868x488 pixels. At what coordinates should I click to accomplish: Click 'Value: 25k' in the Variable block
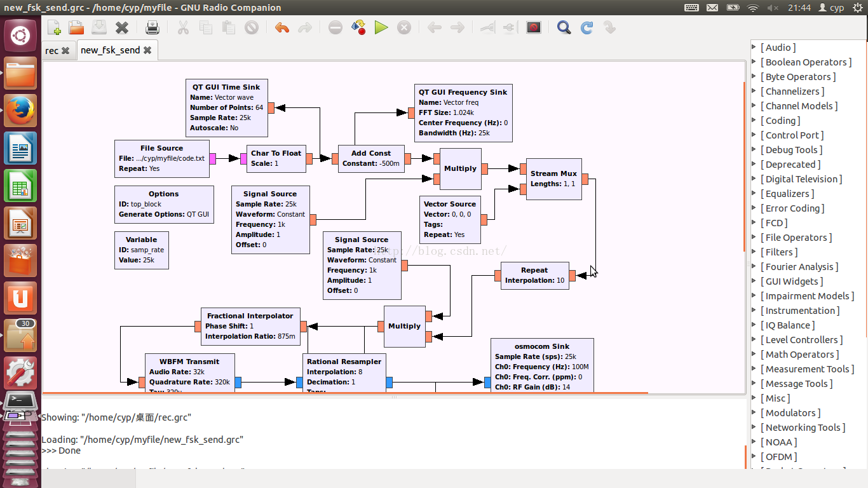click(137, 260)
